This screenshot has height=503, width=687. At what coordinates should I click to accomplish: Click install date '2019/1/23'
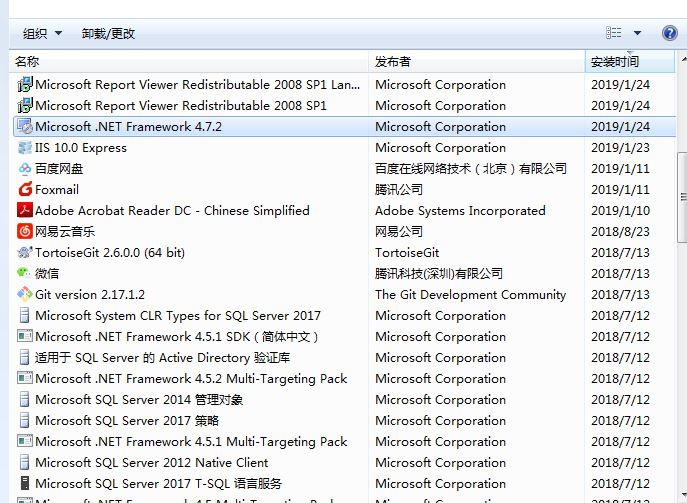point(620,148)
